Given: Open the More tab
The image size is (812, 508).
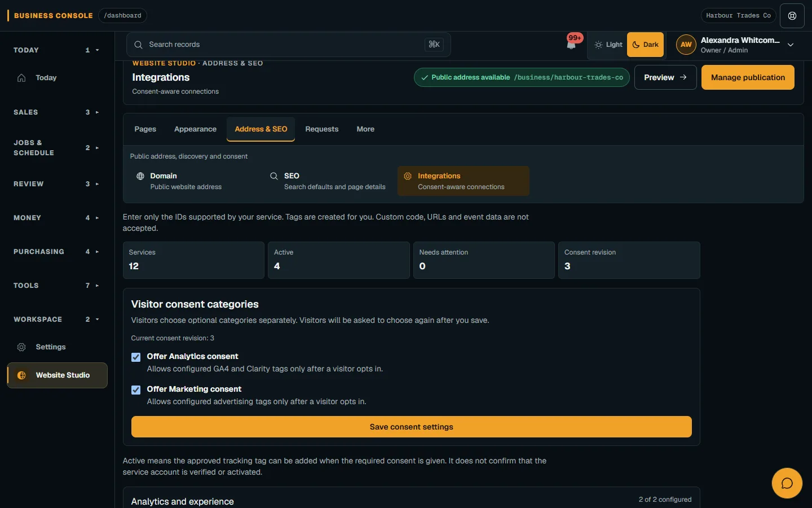Looking at the screenshot, I should tap(365, 129).
